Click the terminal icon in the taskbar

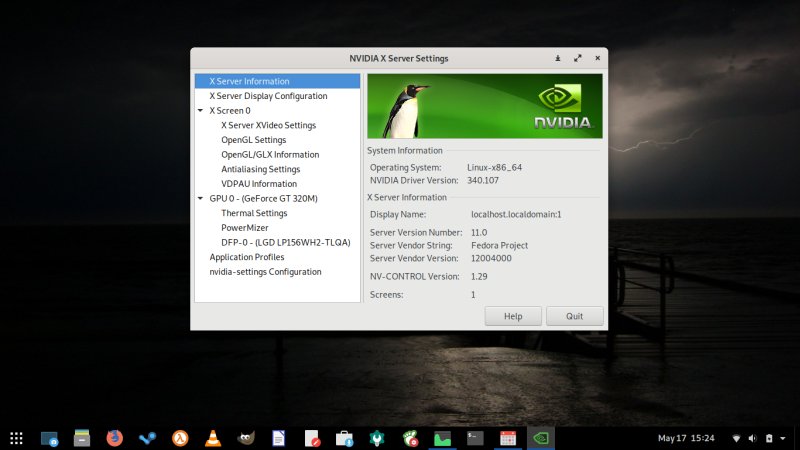point(475,438)
